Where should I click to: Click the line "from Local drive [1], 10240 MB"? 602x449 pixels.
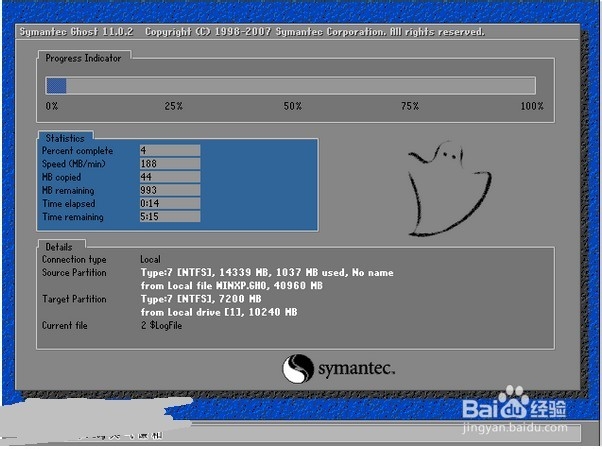[x=219, y=312]
